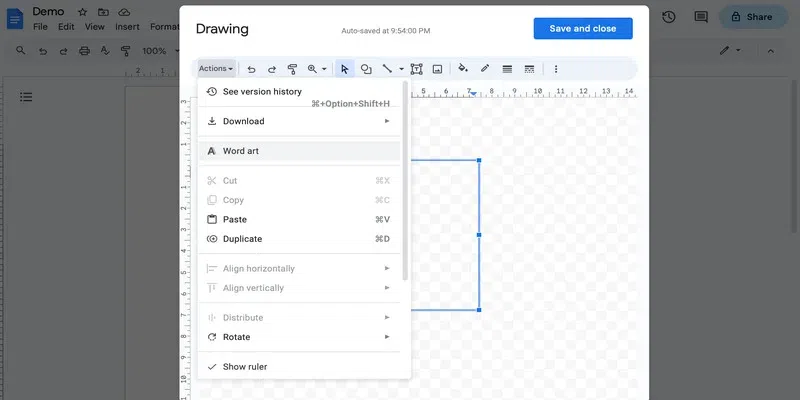Open the Rotate submenu
This screenshot has height=400, width=800.
click(299, 337)
